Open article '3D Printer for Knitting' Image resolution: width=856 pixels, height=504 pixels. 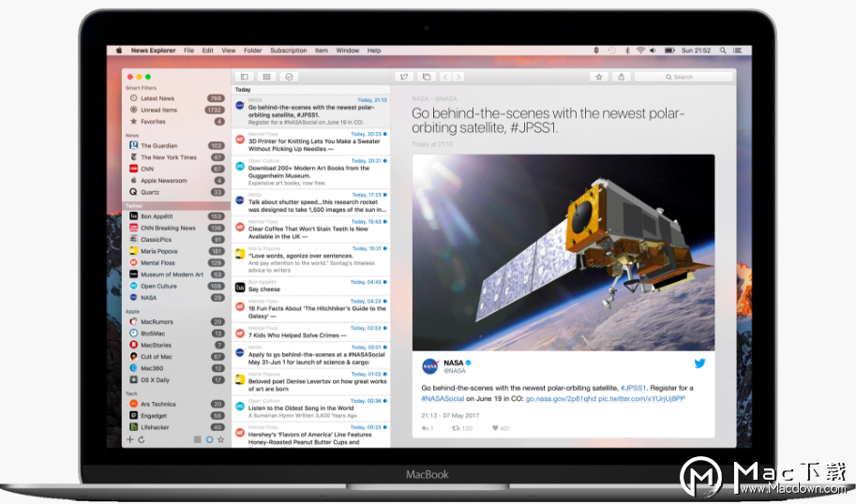(x=310, y=141)
